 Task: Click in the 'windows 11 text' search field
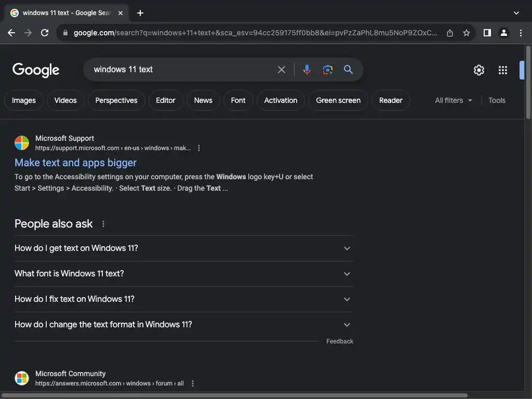point(183,70)
